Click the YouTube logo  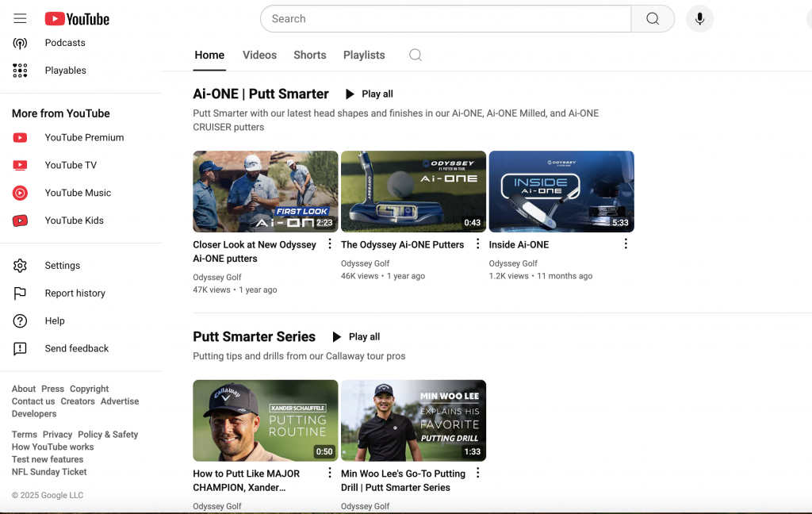pos(77,19)
